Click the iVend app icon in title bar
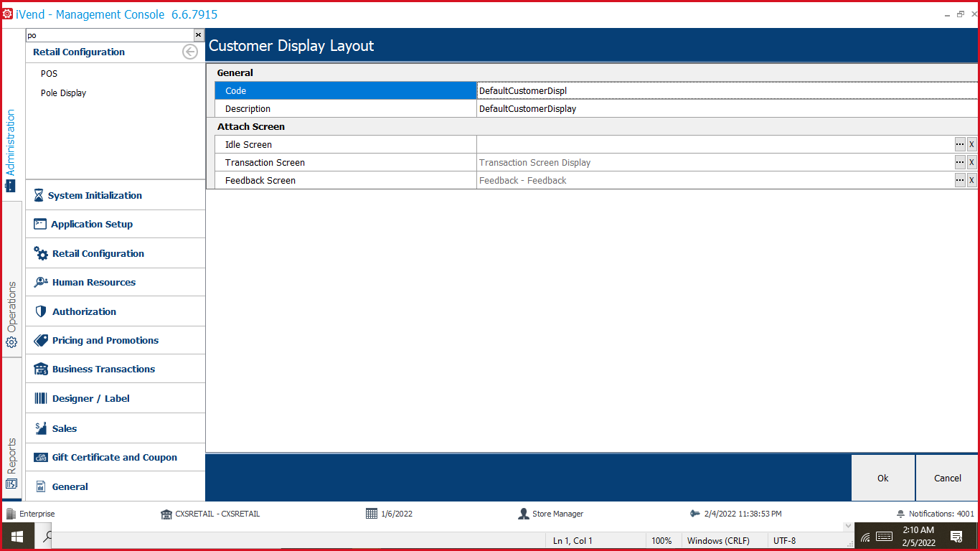Screen dimensions: 980x551 7,14
